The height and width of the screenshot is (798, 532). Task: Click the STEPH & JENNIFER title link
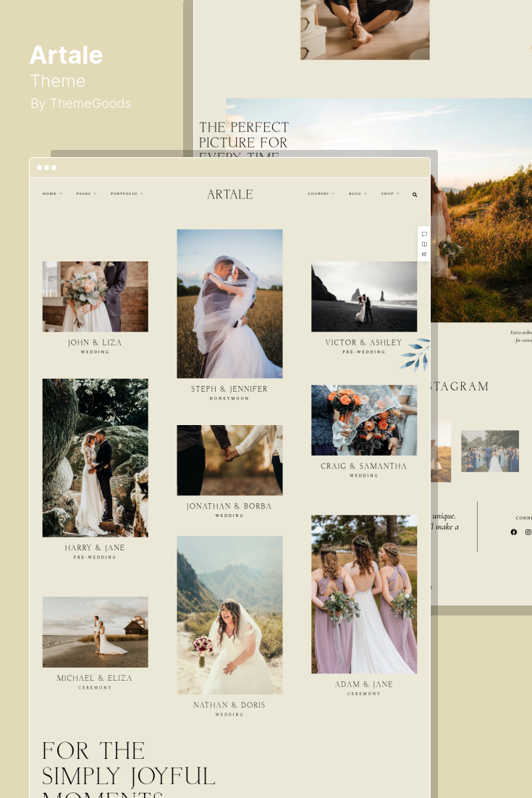click(229, 389)
